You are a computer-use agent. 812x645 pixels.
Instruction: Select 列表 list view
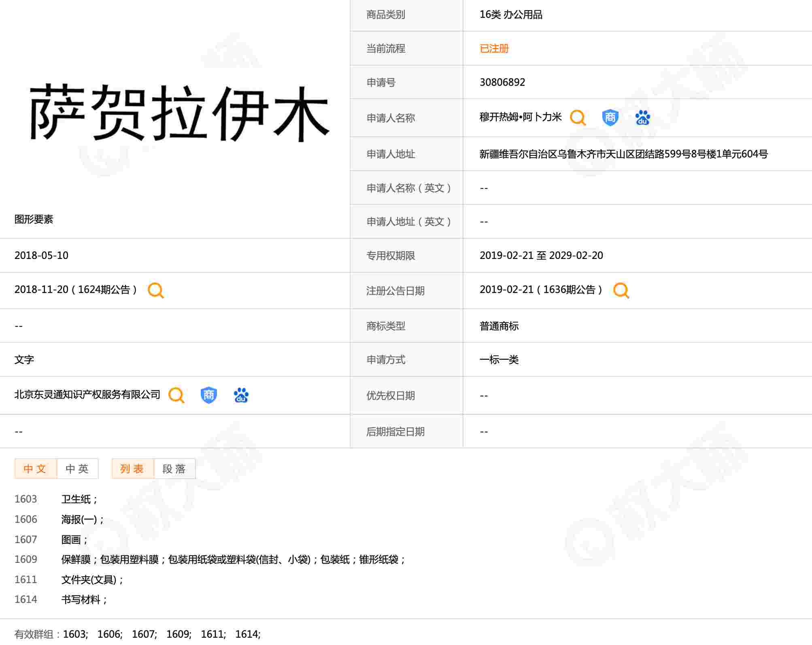[x=132, y=469]
